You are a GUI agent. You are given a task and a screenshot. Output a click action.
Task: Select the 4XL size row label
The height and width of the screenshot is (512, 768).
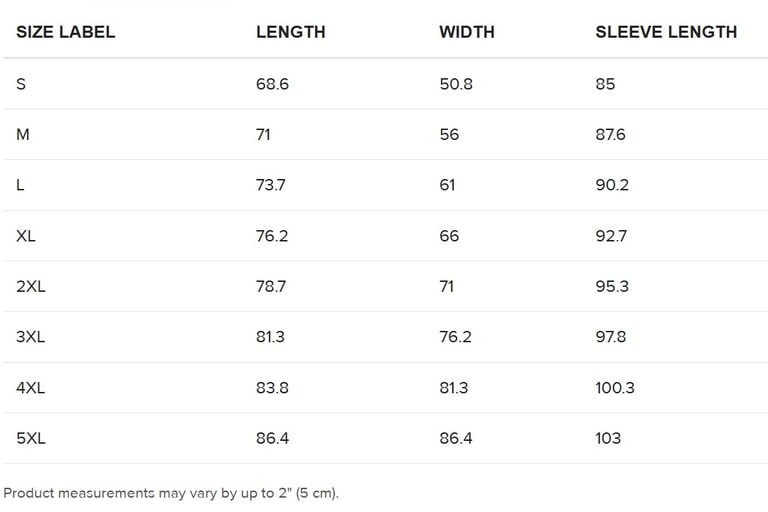[x=31, y=388]
